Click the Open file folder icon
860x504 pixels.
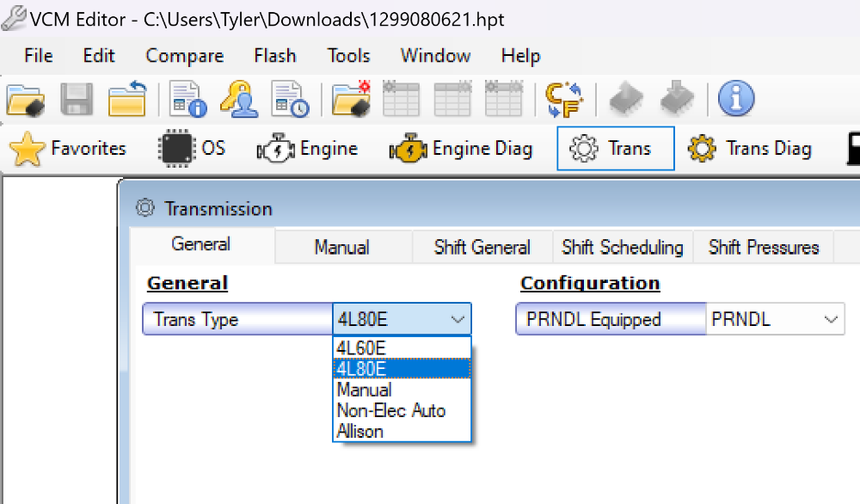pos(26,100)
